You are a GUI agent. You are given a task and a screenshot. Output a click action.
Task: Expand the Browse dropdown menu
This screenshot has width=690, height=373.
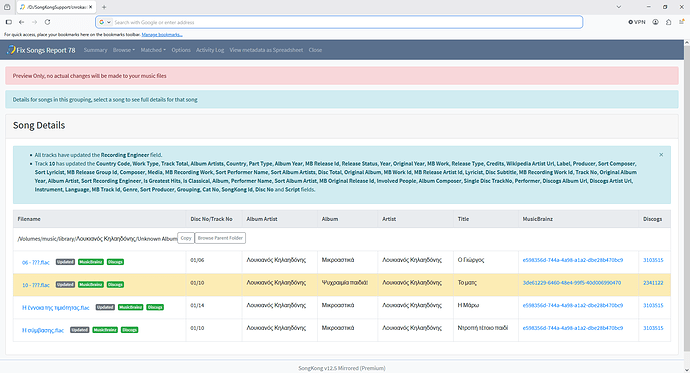[124, 50]
